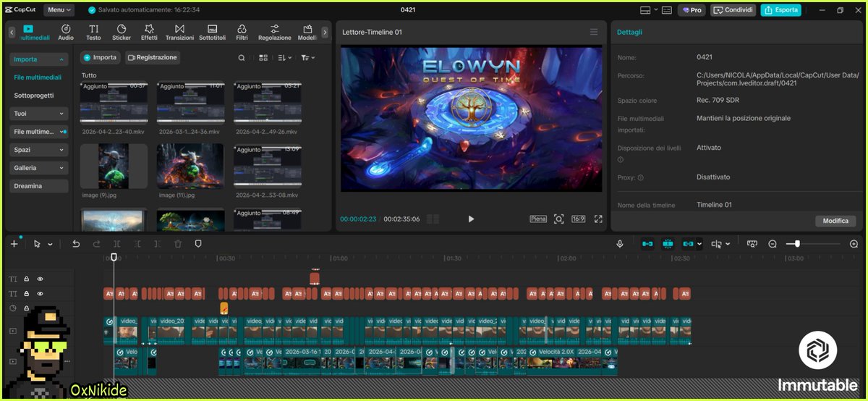
Task: Toggle auto snapping
Action: (x=668, y=244)
